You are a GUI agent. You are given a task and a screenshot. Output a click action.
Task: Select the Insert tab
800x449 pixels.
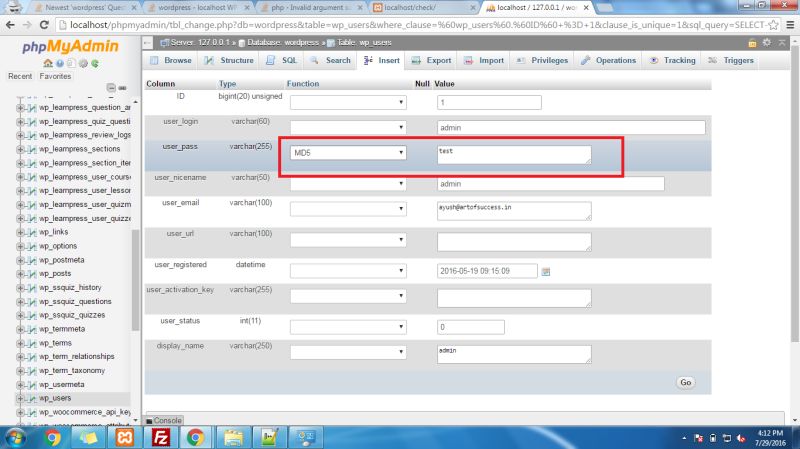pos(382,60)
